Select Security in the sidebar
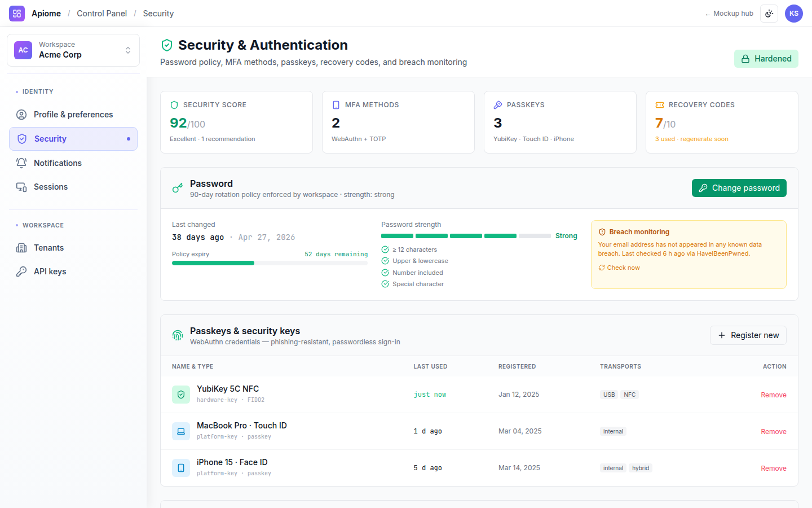Viewport: 812px width, 508px height. [x=73, y=139]
